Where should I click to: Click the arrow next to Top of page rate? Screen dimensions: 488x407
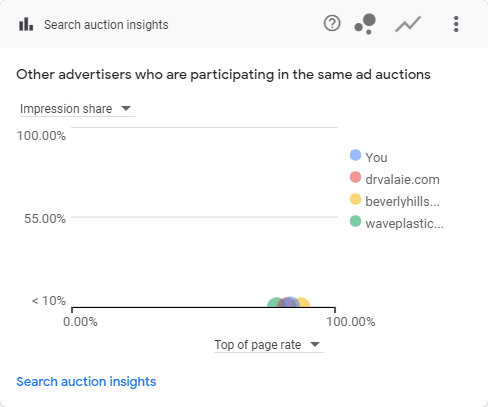(315, 344)
